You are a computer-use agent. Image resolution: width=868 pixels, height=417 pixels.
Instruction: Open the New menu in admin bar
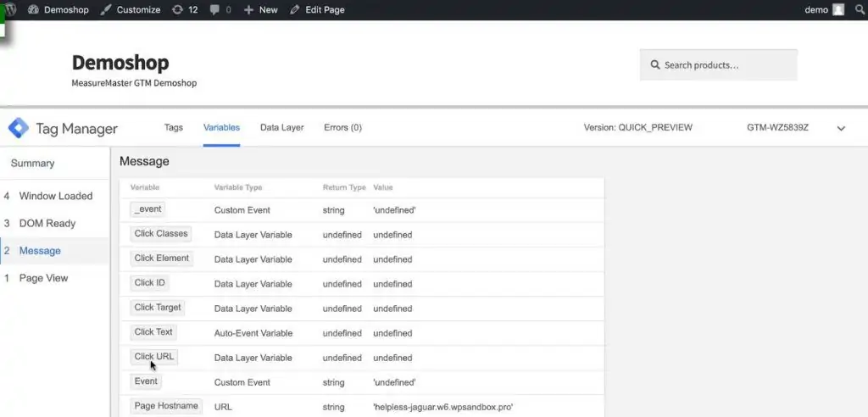click(x=261, y=9)
